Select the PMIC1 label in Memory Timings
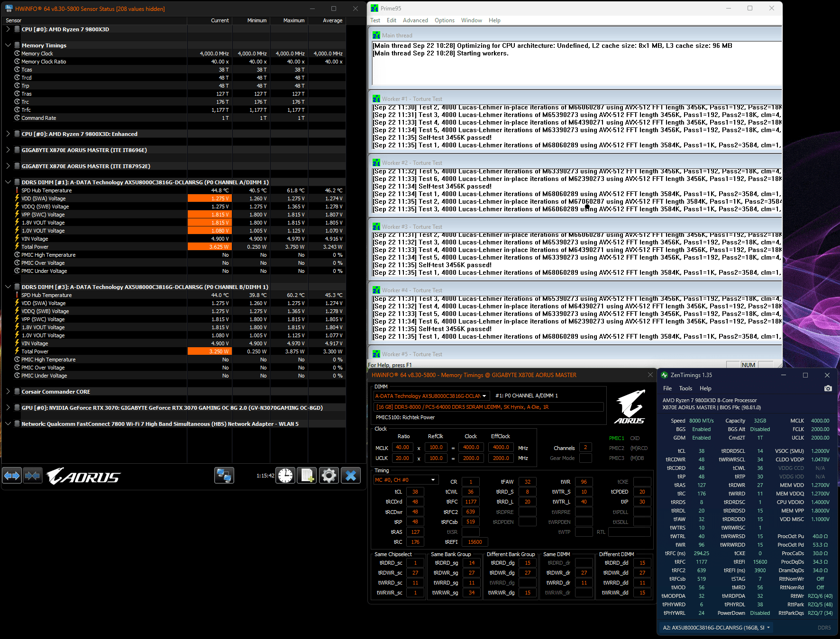 pyautogui.click(x=617, y=438)
